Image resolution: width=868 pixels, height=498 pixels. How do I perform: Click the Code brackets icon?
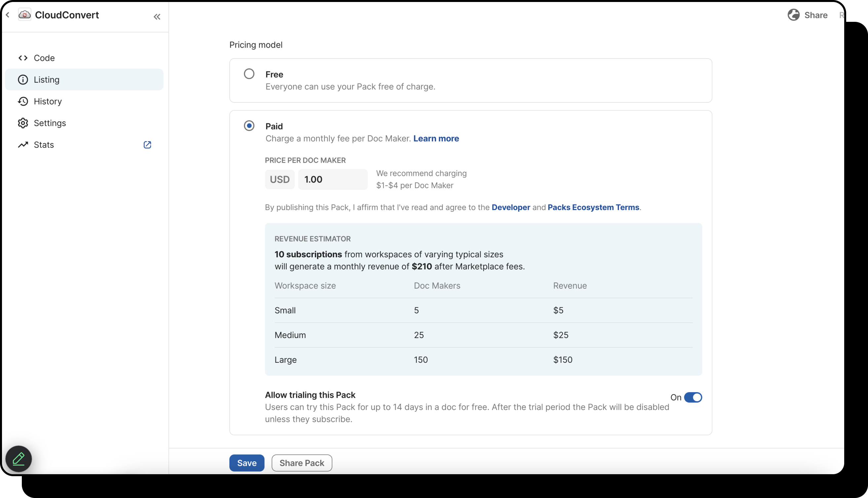pos(23,58)
